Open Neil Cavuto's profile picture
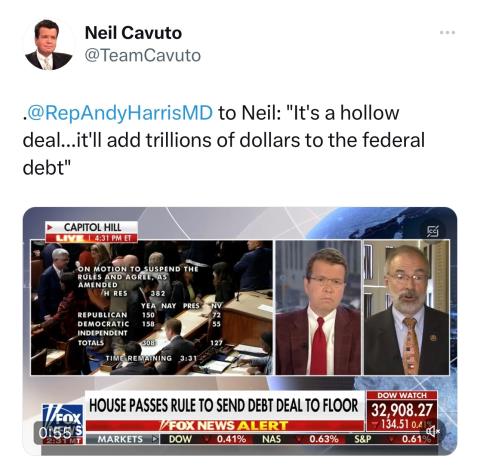The image size is (480, 472). [x=48, y=45]
